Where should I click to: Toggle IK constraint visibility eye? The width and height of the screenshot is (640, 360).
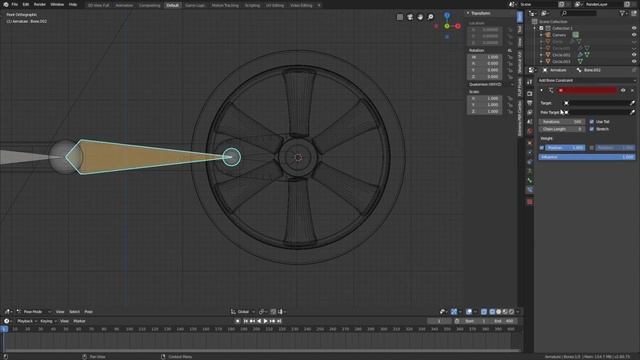pyautogui.click(x=623, y=90)
